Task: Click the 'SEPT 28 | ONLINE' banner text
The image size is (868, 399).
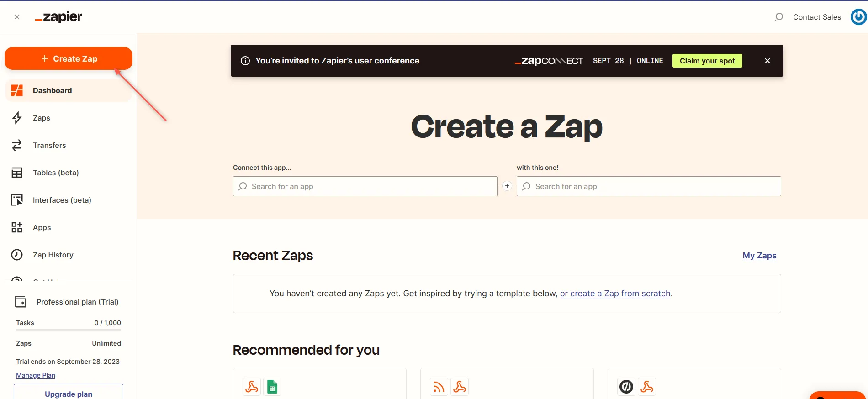Action: [x=628, y=61]
